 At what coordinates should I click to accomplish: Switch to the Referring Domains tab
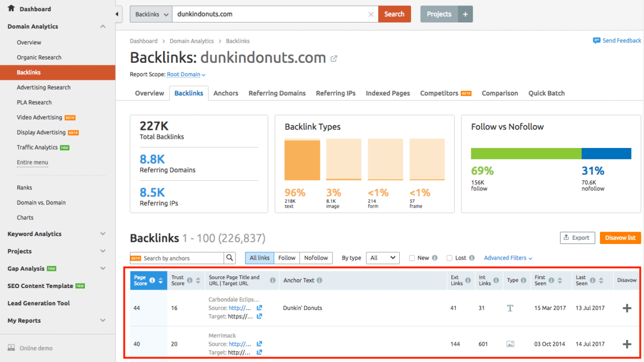tap(277, 93)
